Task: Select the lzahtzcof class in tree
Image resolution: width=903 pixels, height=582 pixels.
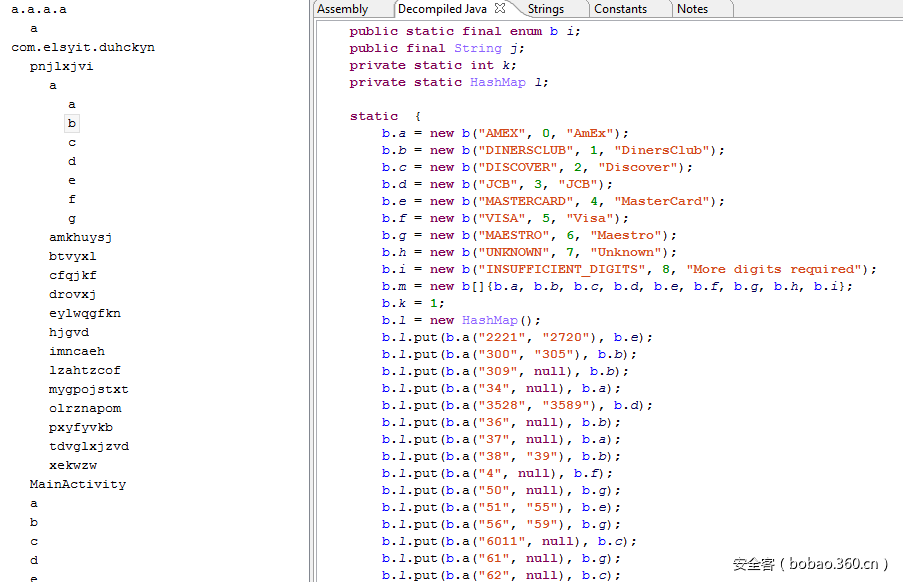Action: click(x=84, y=370)
